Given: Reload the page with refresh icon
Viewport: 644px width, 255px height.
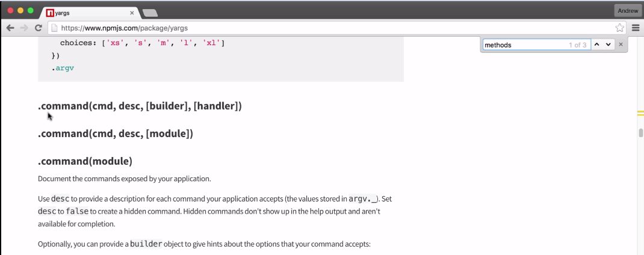Looking at the screenshot, I should pyautogui.click(x=38, y=28).
